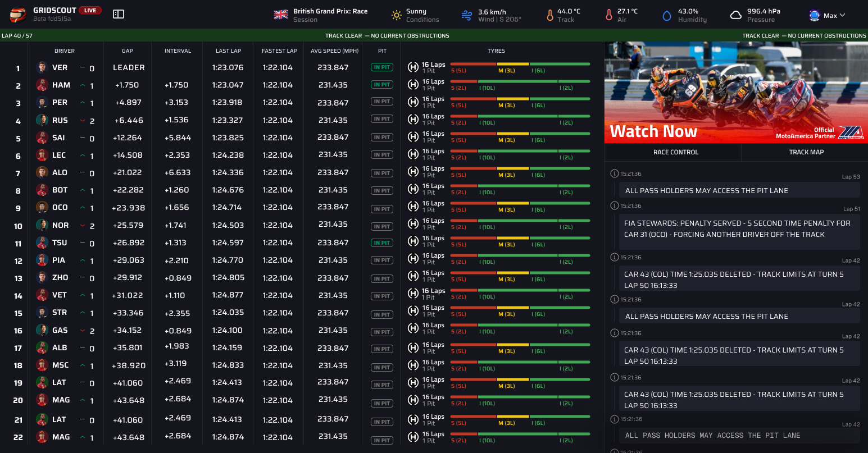Open the OCO penalty message in race control

[739, 227]
